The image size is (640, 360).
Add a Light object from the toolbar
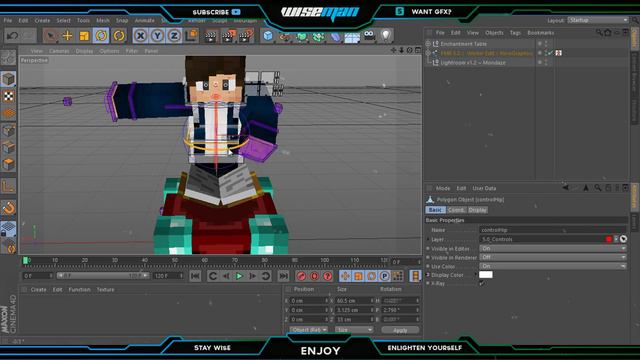point(386,36)
